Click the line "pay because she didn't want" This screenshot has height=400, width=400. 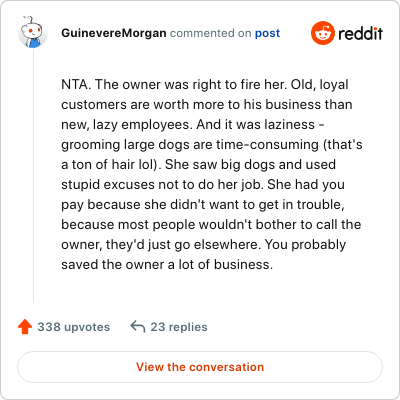tap(203, 205)
